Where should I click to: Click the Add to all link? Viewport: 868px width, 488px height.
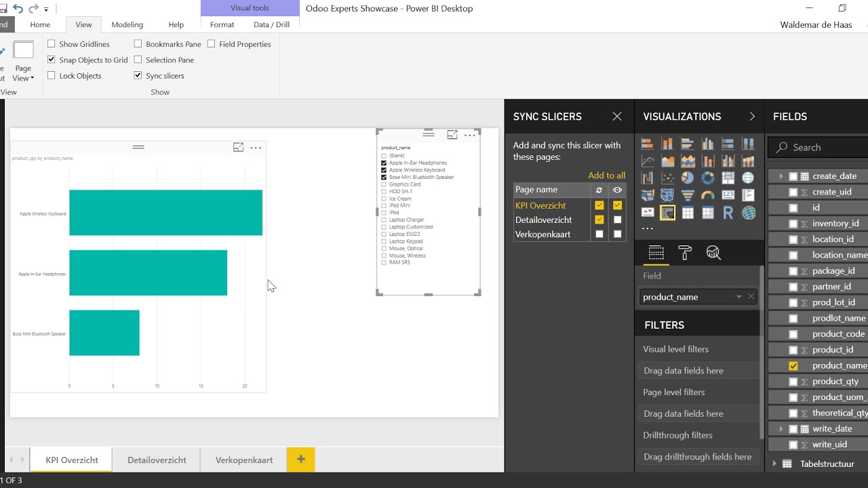(x=607, y=176)
